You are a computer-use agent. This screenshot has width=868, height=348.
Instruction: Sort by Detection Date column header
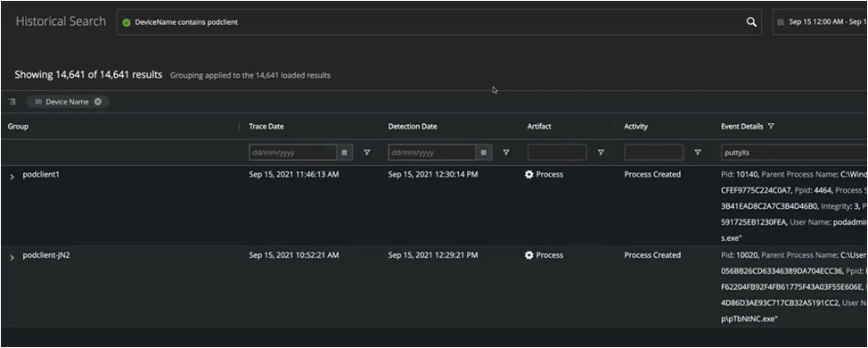413,127
